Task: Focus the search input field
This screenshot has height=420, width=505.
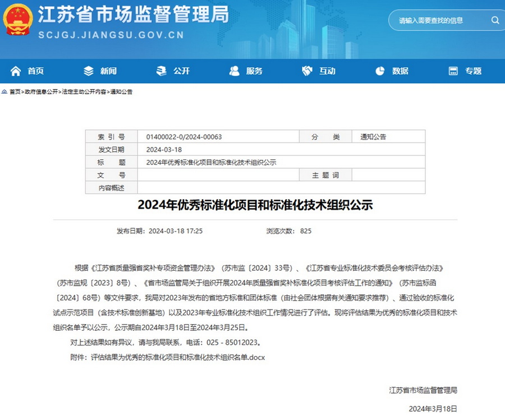Action: tap(438, 20)
